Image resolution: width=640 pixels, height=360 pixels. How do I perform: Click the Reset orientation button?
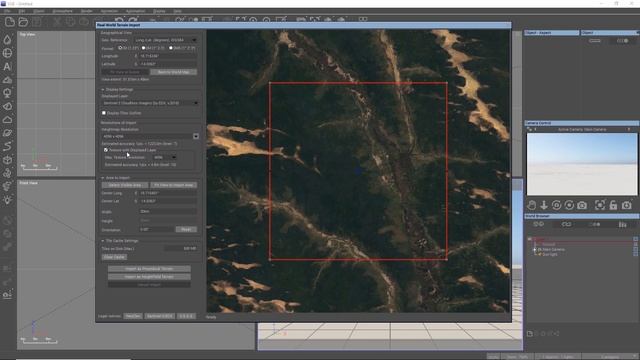pyautogui.click(x=186, y=229)
